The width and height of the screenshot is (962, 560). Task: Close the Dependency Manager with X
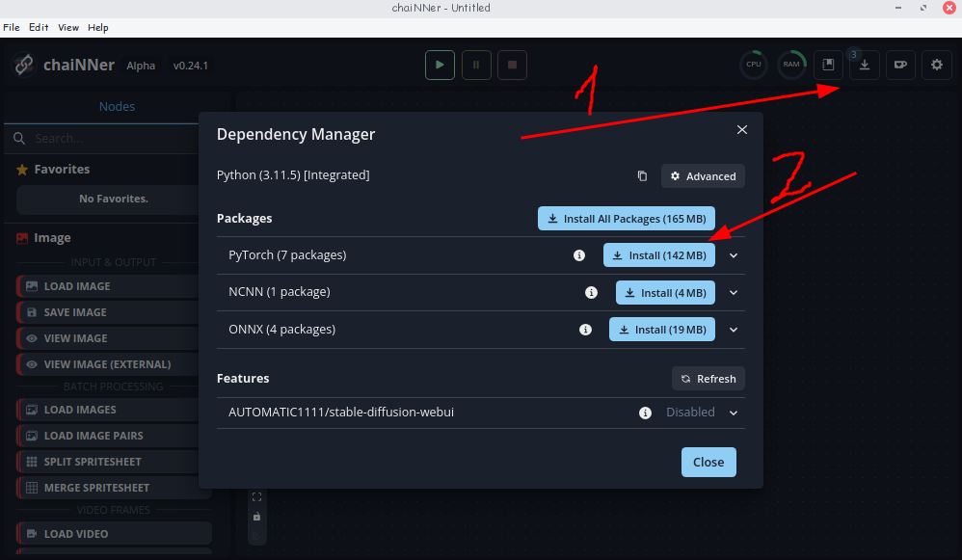pos(742,129)
